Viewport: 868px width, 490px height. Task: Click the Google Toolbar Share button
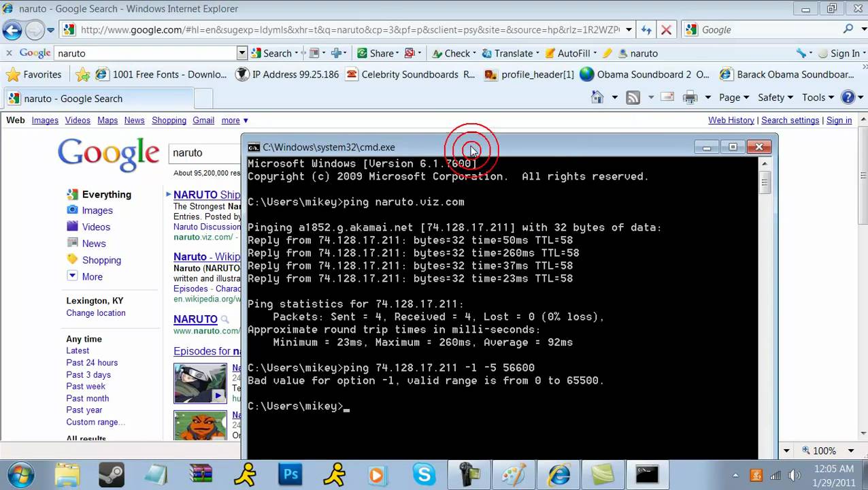coord(375,53)
